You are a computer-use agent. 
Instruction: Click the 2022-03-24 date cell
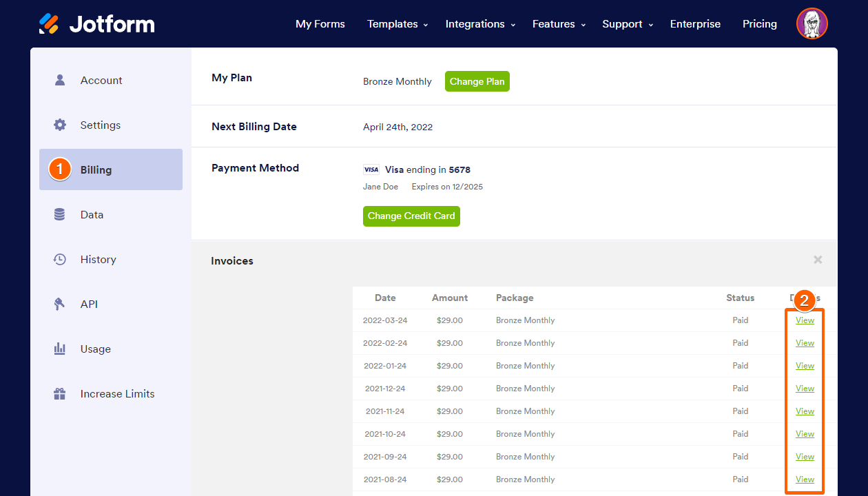pyautogui.click(x=385, y=320)
